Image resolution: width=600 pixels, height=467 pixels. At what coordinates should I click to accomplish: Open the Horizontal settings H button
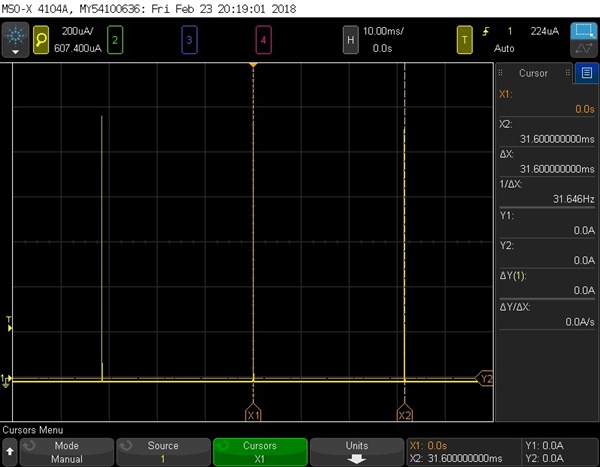(350, 39)
